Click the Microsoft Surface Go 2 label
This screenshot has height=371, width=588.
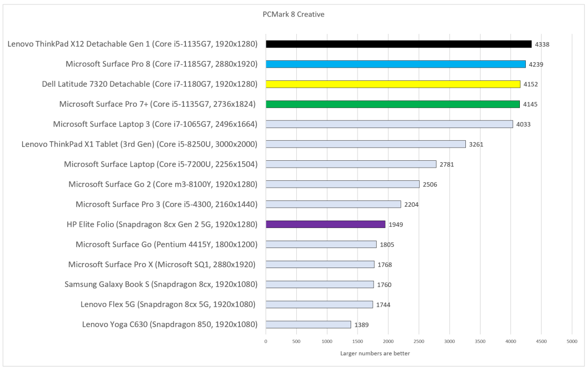[163, 184]
